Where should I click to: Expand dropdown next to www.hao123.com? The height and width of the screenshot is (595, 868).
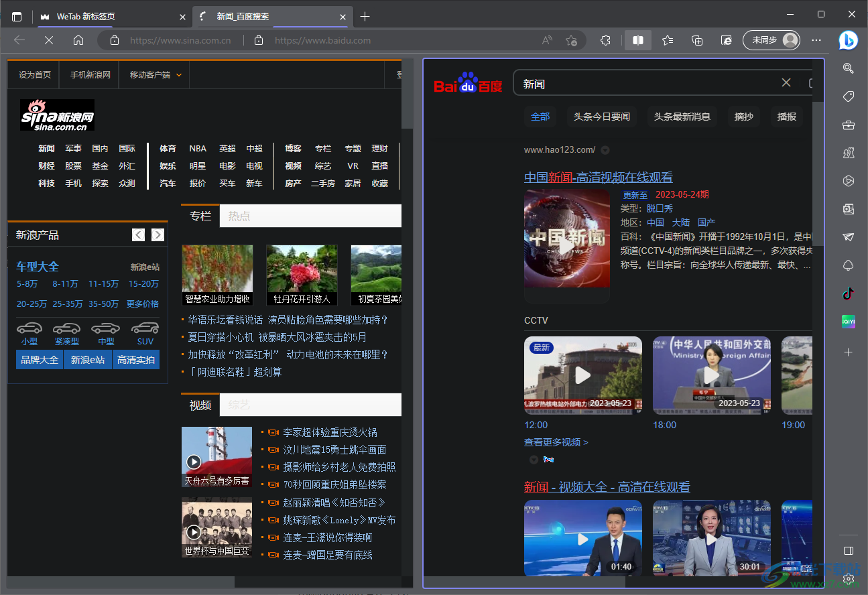605,150
